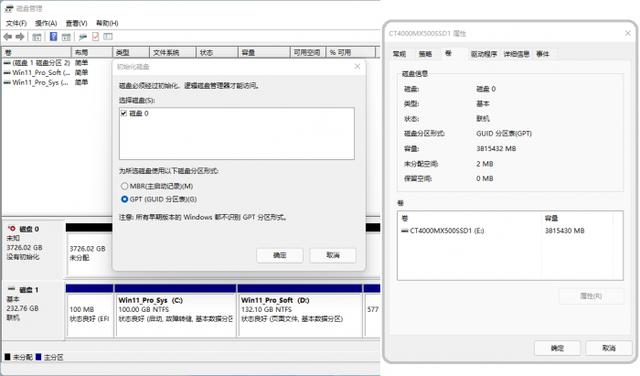The height and width of the screenshot is (376, 640).
Task: Click the Forward arrow in Disk Management toolbar
Action: point(20,37)
